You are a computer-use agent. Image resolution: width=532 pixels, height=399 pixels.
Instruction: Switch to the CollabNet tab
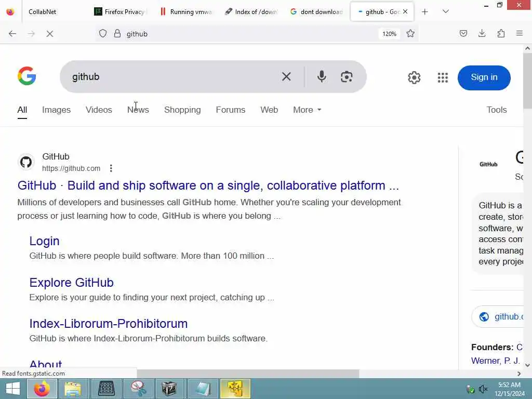54,12
